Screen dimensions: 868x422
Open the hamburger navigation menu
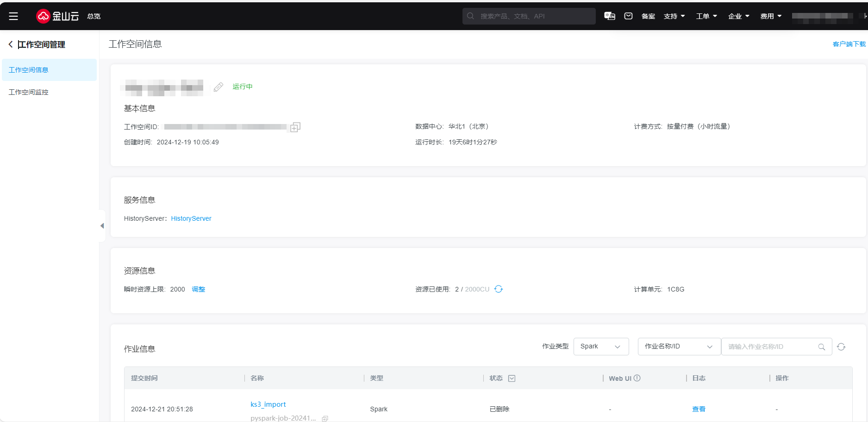pos(13,16)
